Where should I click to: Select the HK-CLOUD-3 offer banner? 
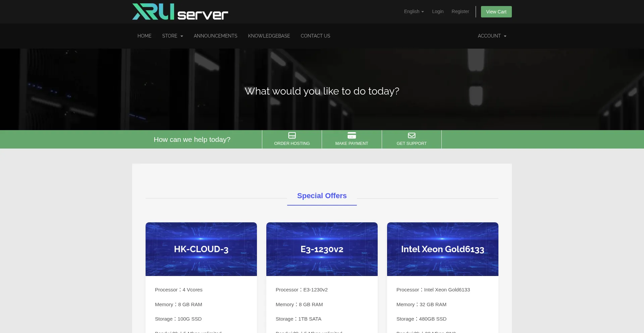coord(201,249)
